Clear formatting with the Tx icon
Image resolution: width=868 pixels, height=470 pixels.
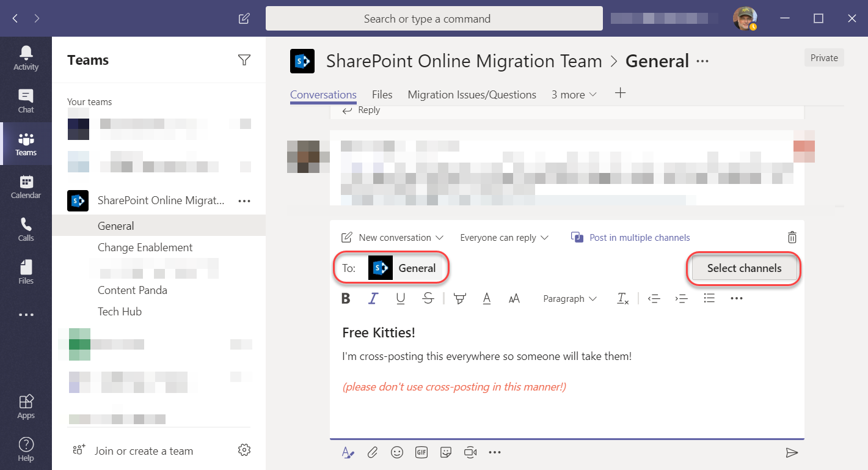pos(622,298)
